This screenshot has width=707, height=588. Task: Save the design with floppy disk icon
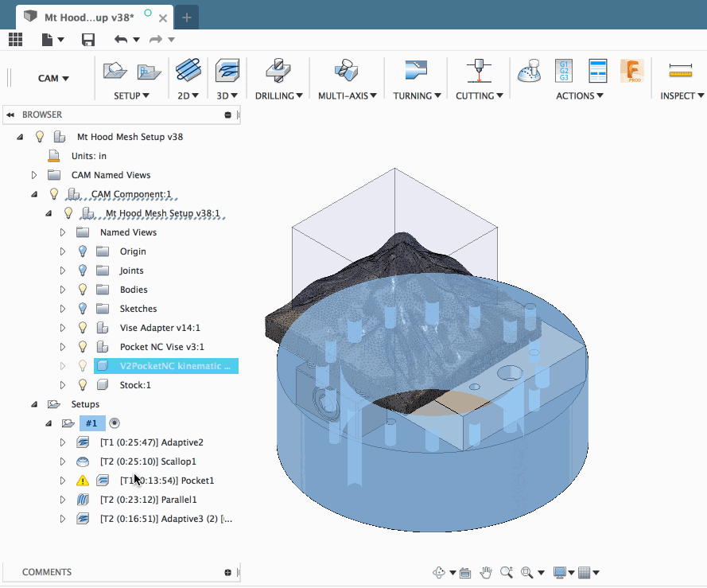click(88, 40)
